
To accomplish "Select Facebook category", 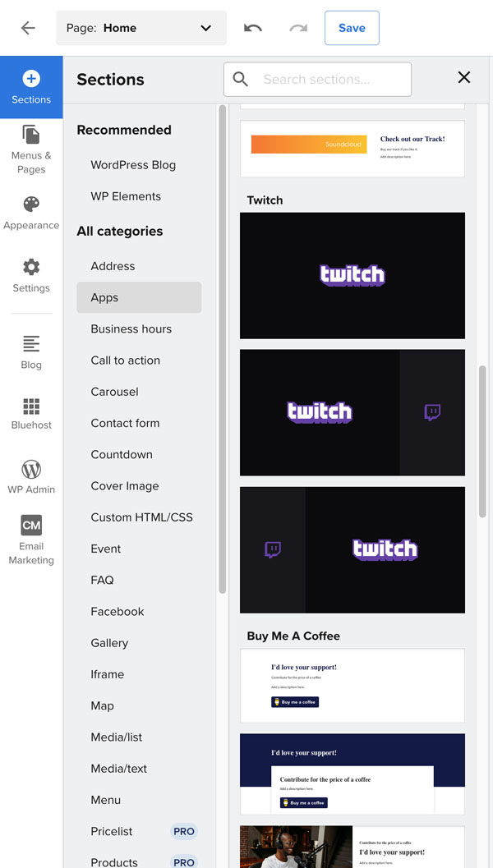I will tap(117, 612).
